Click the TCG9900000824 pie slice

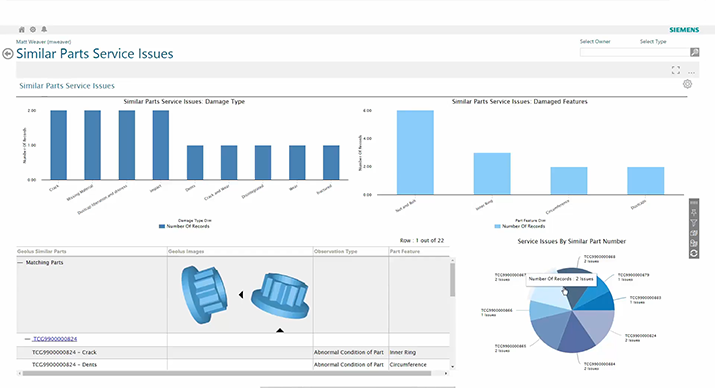point(597,326)
